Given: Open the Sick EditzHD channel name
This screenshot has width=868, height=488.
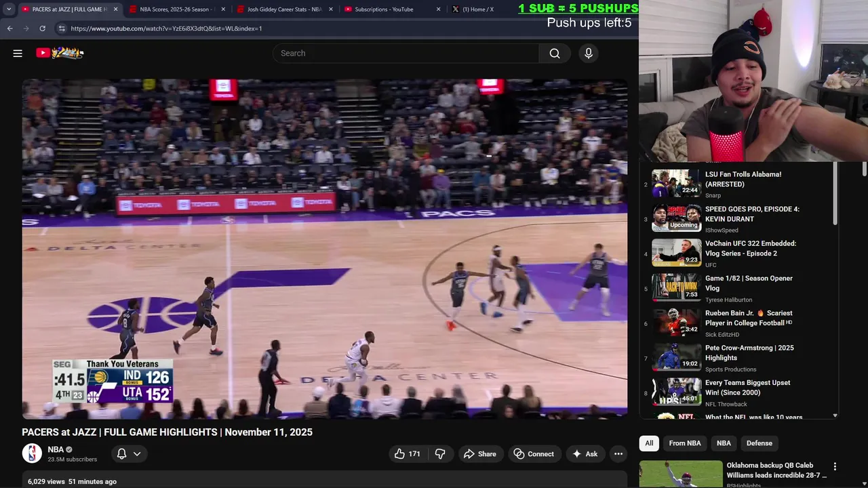Looking at the screenshot, I should pos(722,335).
